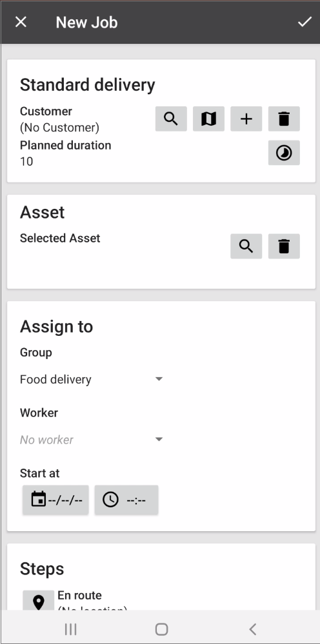Close the New Job form
Viewport: 320px width, 644px height.
(x=21, y=22)
